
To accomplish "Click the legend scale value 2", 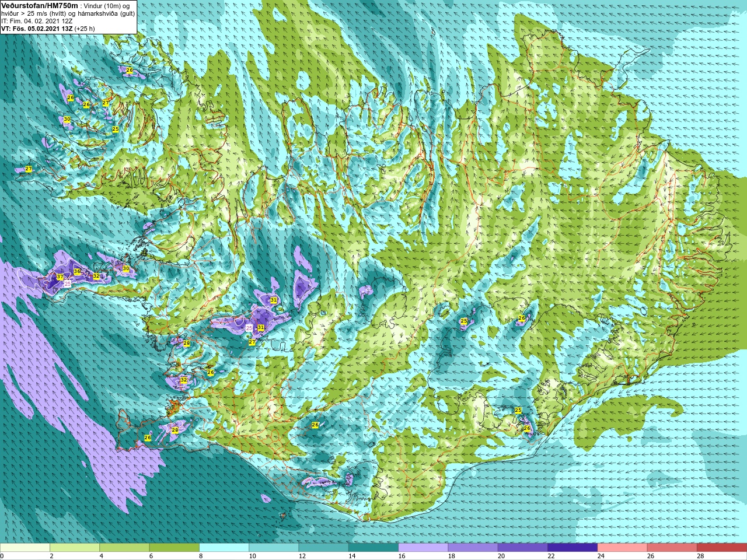I will click(52, 556).
